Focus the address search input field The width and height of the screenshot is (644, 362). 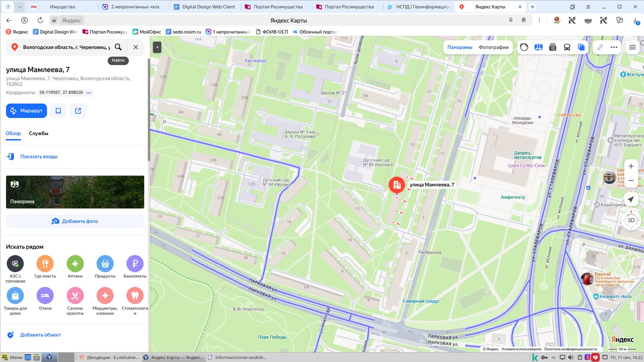point(67,47)
